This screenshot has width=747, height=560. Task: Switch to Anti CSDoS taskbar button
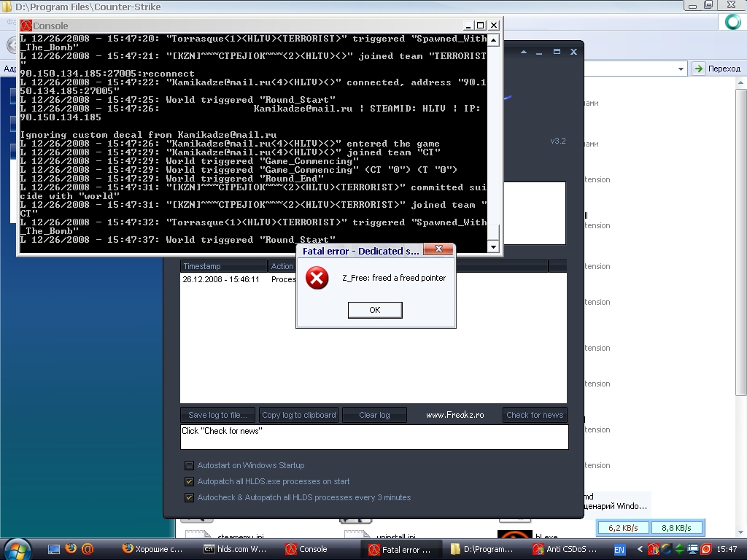(565, 550)
